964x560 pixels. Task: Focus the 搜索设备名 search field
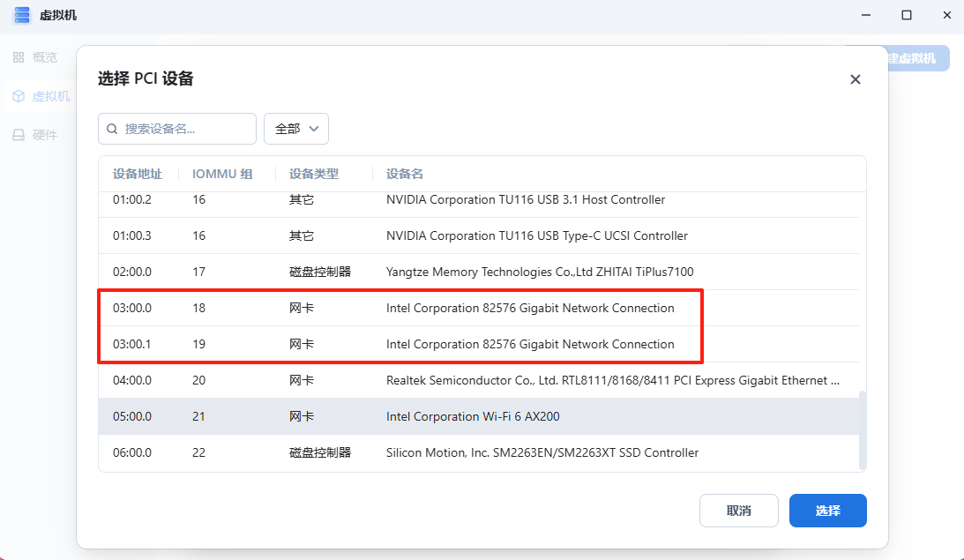[177, 129]
